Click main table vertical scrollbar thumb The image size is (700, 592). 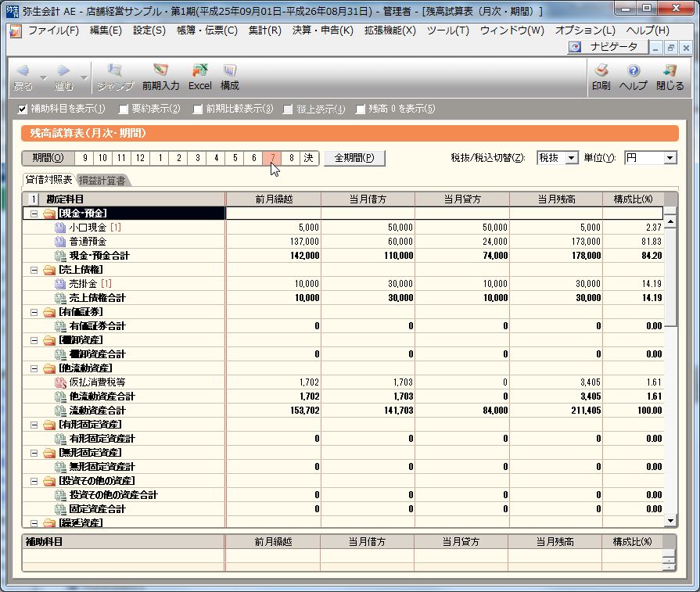click(670, 278)
